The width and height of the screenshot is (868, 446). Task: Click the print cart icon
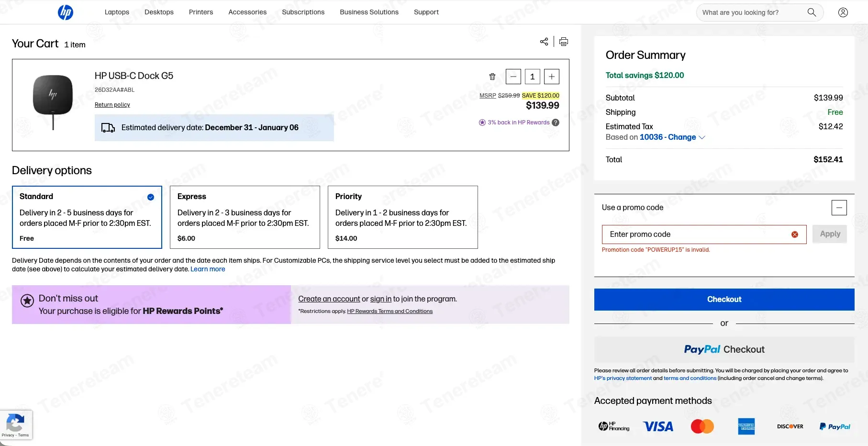563,42
